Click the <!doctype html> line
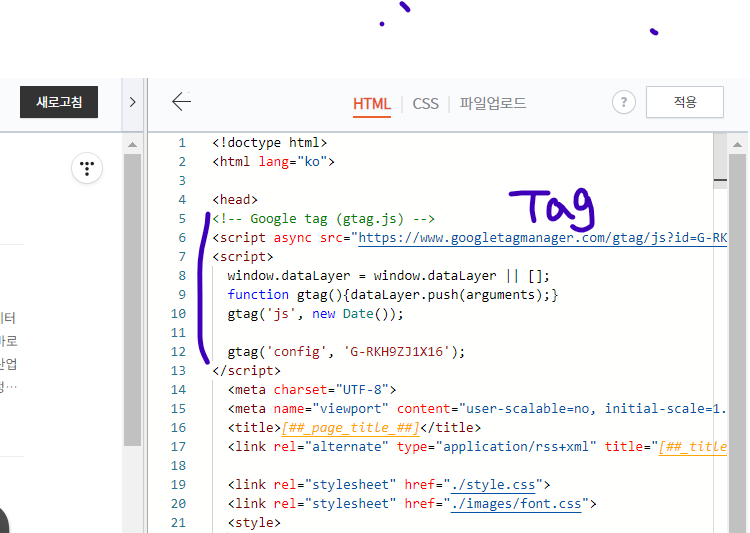The image size is (750, 533). click(x=270, y=143)
